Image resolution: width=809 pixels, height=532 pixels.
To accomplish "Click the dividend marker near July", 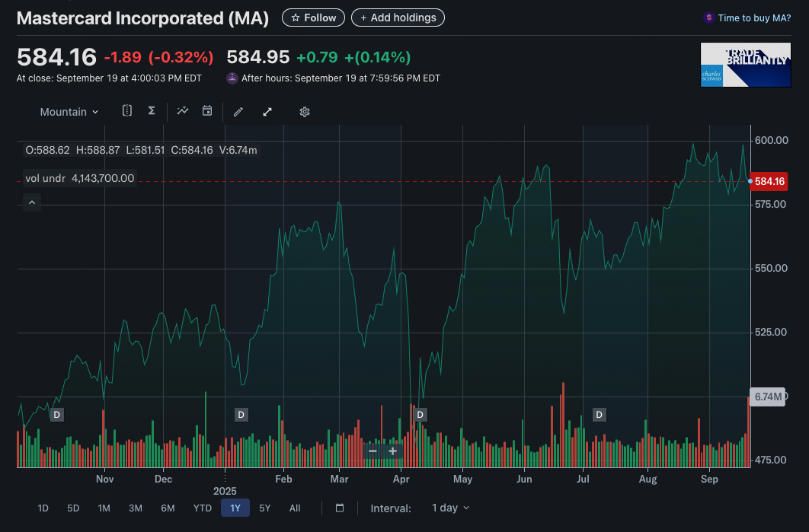I will point(600,415).
